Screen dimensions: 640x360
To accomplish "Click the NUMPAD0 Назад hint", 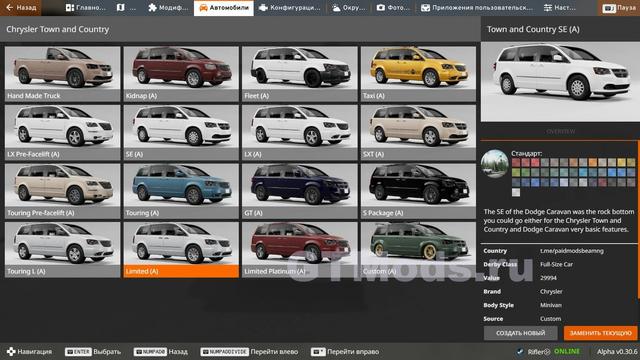I will pos(161,351).
